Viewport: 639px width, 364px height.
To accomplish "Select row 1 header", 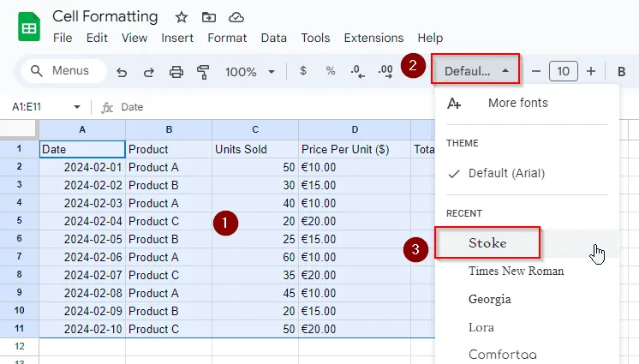I will [19, 149].
